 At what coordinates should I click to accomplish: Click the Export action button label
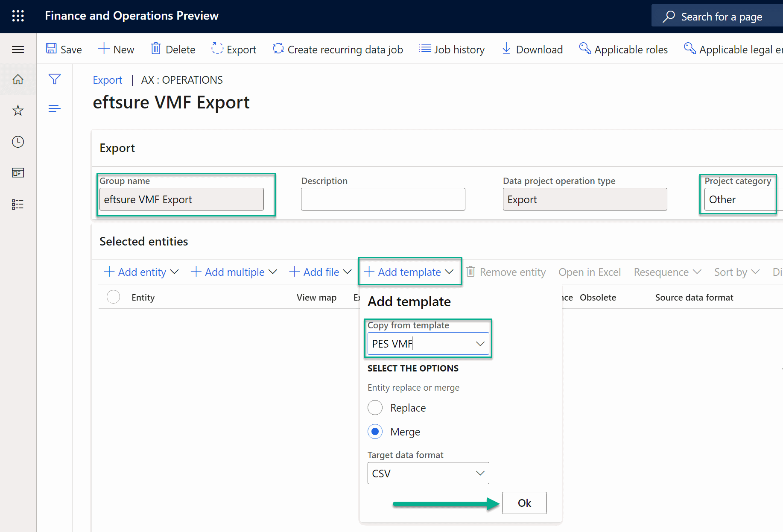[x=242, y=50]
